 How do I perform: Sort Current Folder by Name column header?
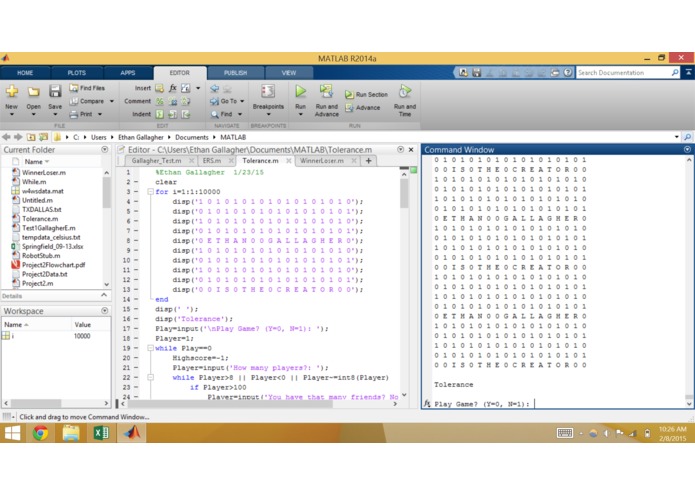[x=34, y=162]
